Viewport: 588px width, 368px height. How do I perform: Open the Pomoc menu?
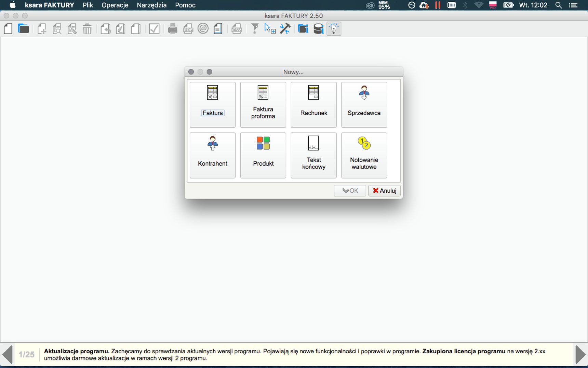(x=185, y=5)
